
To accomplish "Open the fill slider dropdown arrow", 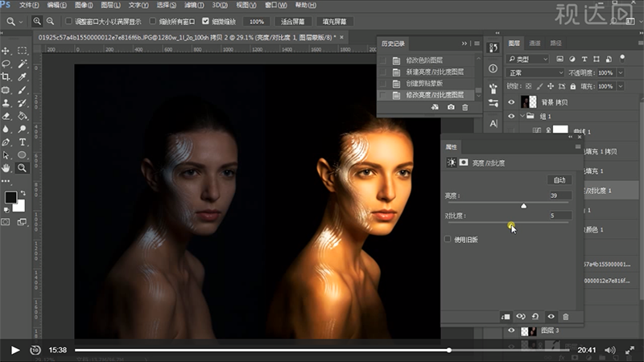I will (x=621, y=86).
